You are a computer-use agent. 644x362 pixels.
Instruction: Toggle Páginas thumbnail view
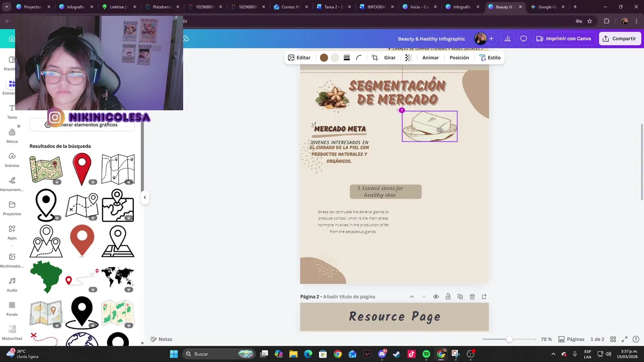click(x=571, y=339)
